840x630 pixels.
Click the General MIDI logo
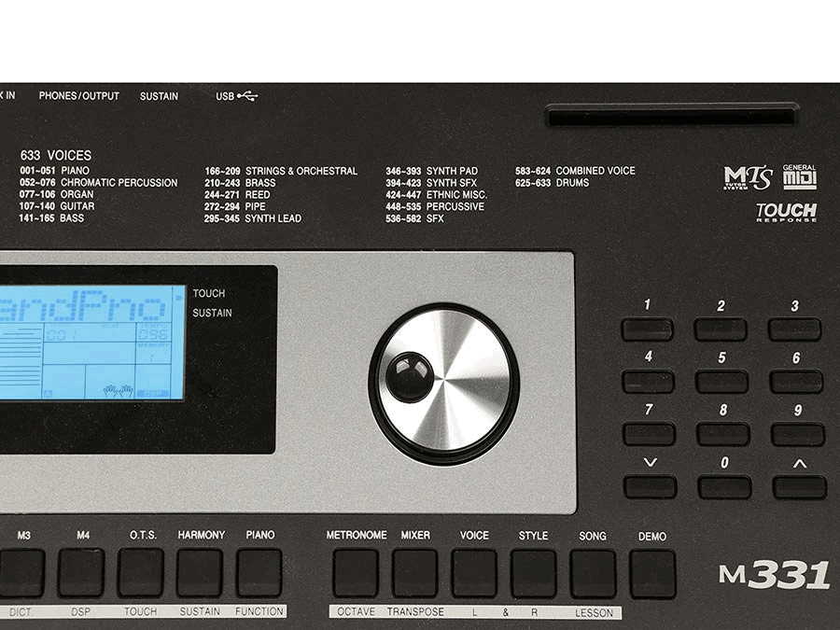800,176
